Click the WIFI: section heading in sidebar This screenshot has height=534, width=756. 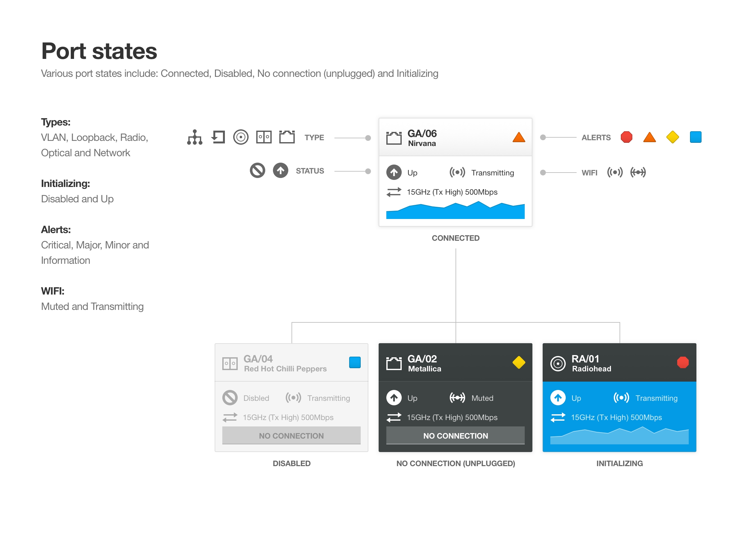click(53, 291)
